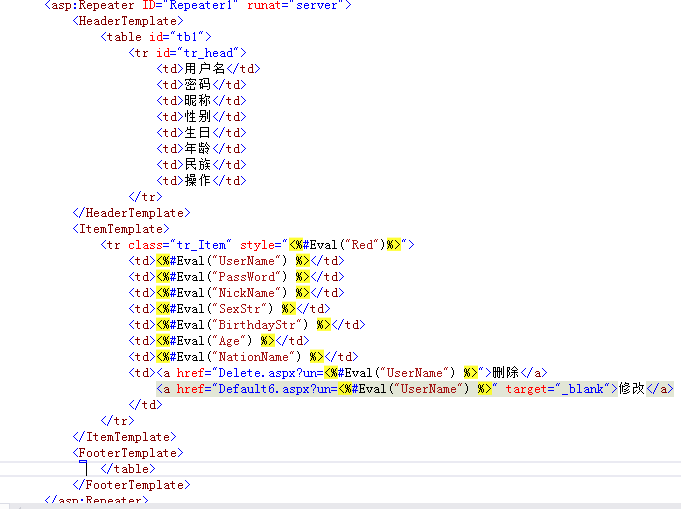The height and width of the screenshot is (509, 681).
Task: Click the 密码 header cell line
Action: pyautogui.click(x=201, y=85)
